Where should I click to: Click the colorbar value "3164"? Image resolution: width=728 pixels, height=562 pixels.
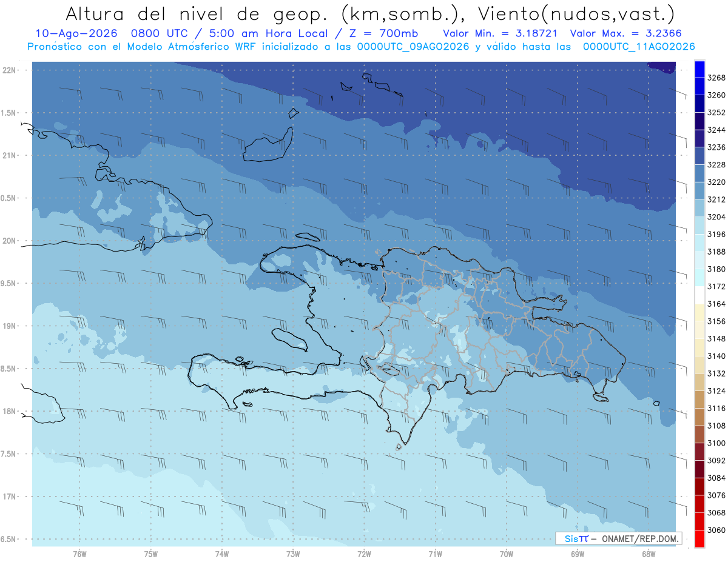(x=716, y=304)
